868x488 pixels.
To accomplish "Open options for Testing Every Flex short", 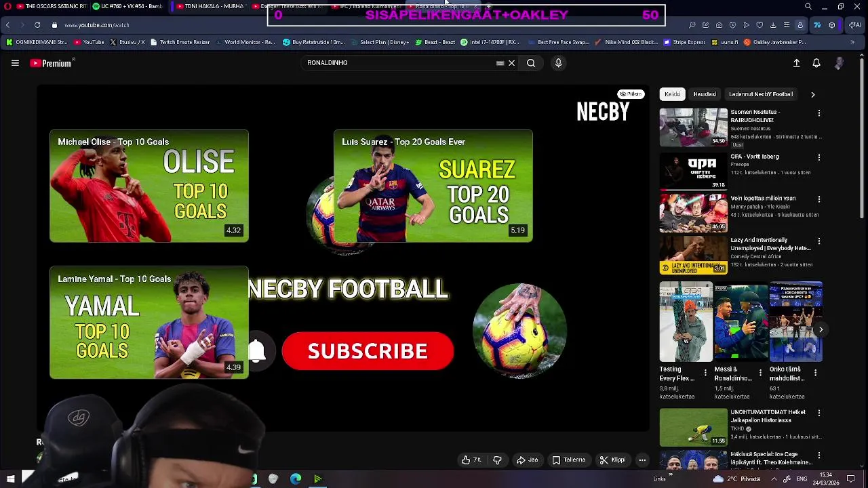I will tap(705, 373).
